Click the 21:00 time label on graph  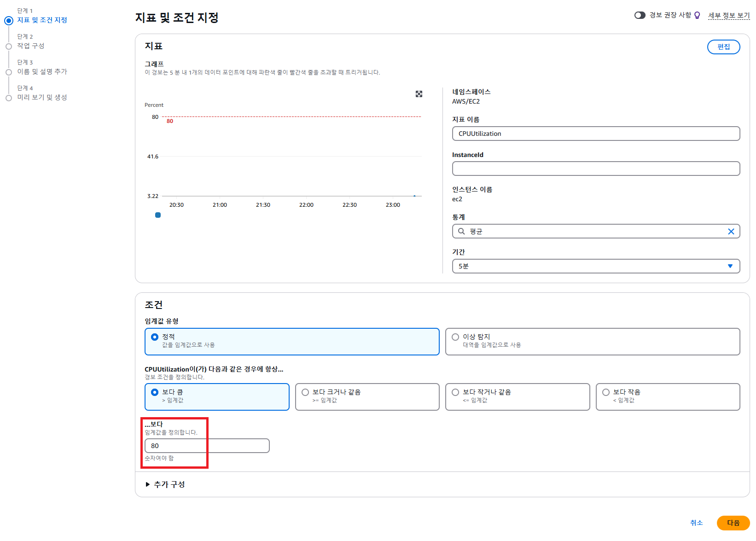pos(220,205)
